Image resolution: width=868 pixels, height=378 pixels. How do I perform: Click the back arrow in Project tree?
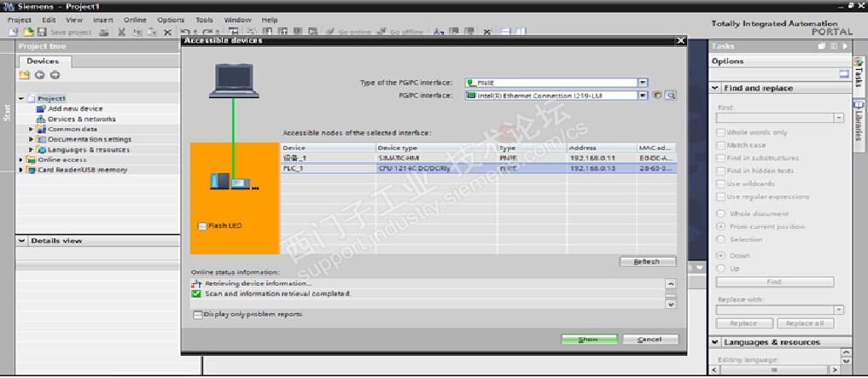tap(39, 75)
